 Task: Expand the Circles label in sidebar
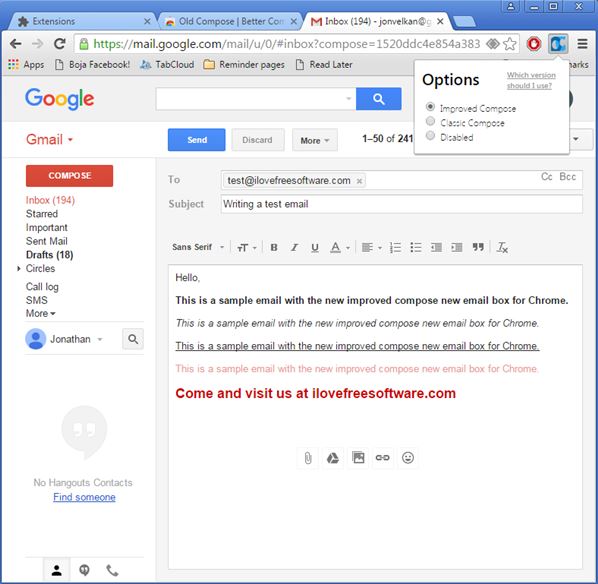coord(19,269)
